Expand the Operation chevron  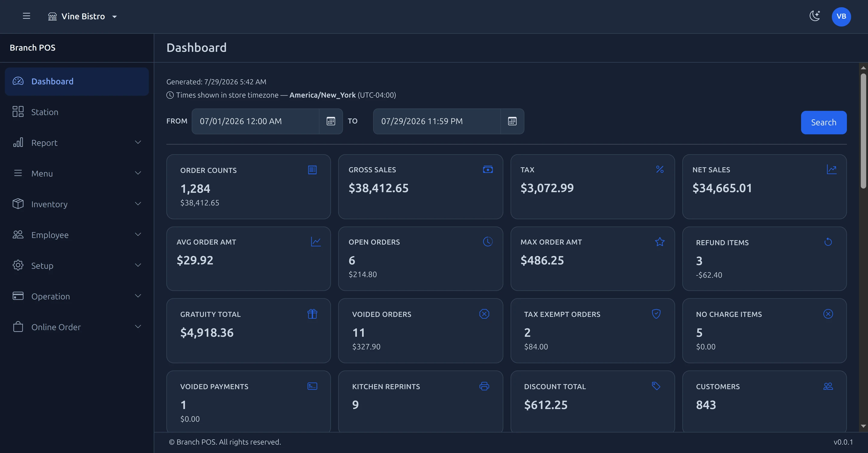(x=138, y=296)
